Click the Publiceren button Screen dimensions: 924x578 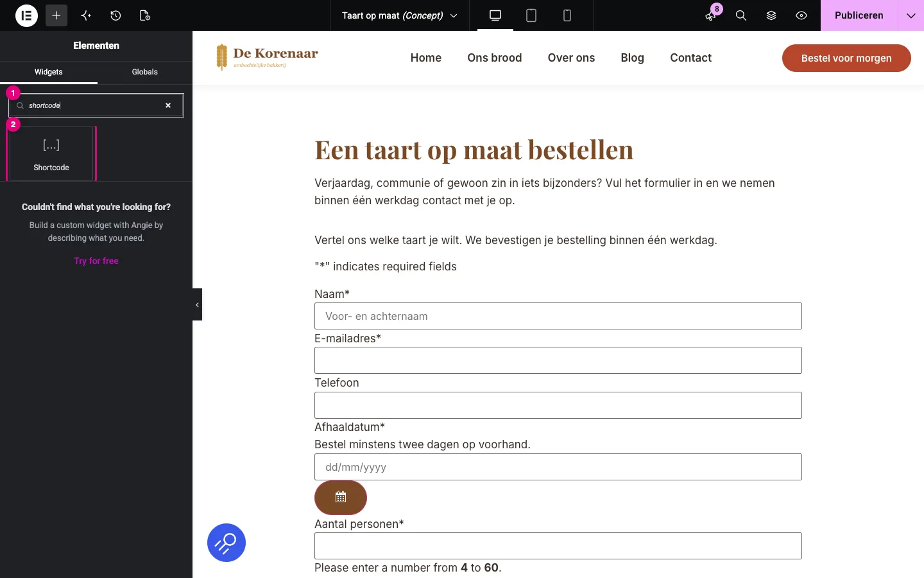(859, 15)
